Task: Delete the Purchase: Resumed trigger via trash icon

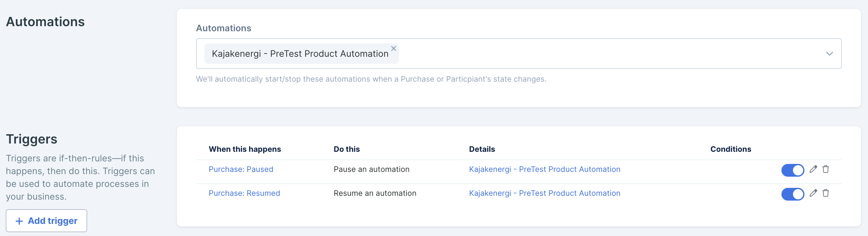Action: [x=826, y=193]
